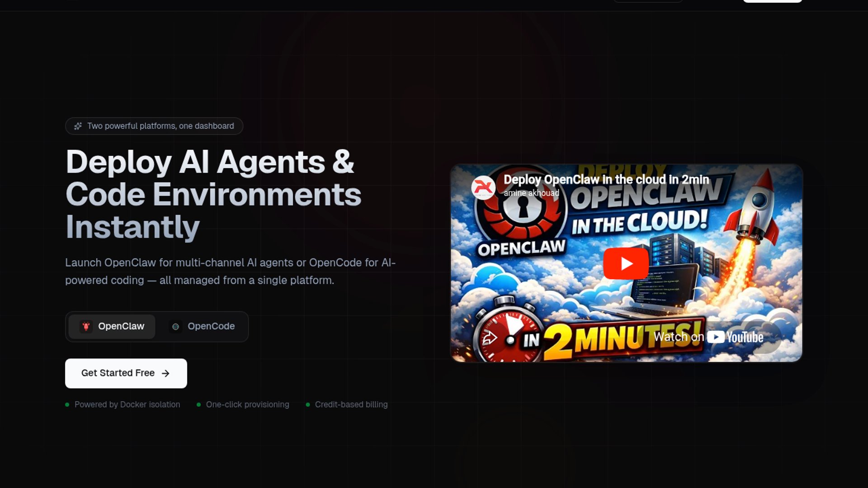Screen dimensions: 868x488
Task: Play the OpenClaw YouTube video
Action: pyautogui.click(x=626, y=263)
